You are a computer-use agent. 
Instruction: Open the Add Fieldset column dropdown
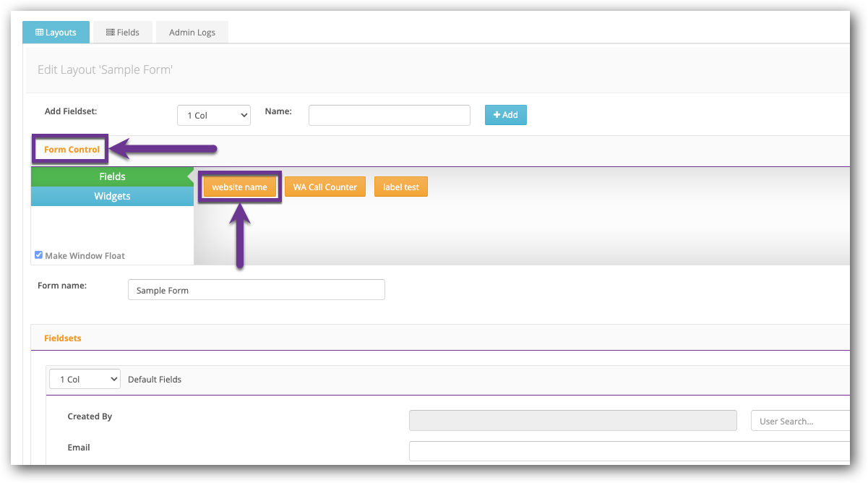pos(214,116)
